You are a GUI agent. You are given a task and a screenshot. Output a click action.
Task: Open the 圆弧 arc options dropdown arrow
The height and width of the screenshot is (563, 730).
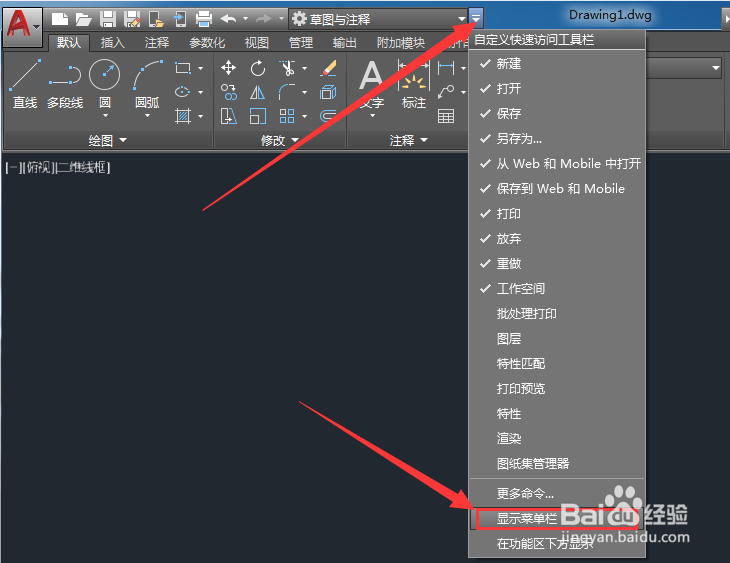[x=148, y=115]
